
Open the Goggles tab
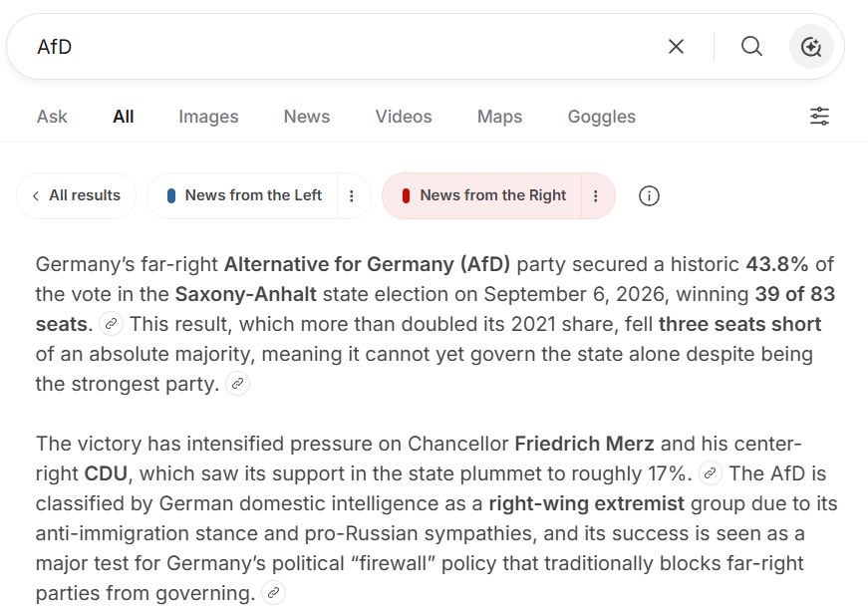tap(602, 117)
